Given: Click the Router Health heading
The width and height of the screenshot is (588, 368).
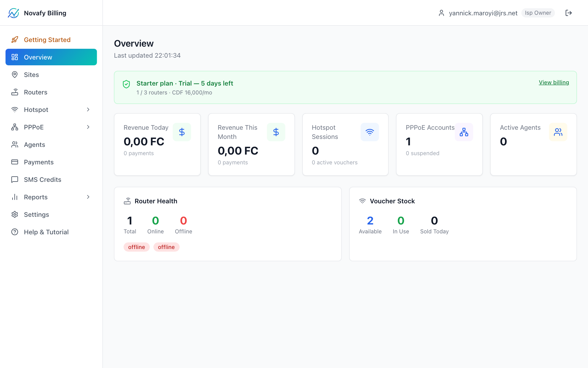Looking at the screenshot, I should [156, 201].
